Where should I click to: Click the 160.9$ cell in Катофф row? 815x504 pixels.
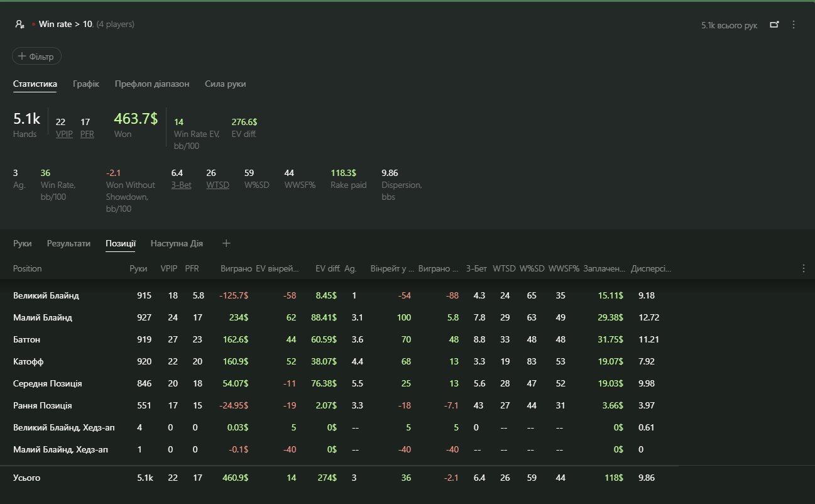click(x=236, y=361)
